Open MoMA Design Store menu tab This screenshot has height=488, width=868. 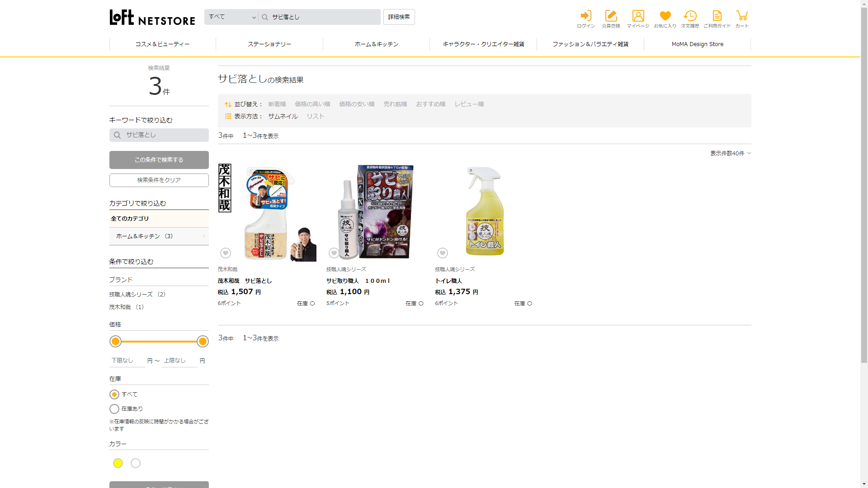[x=697, y=44]
